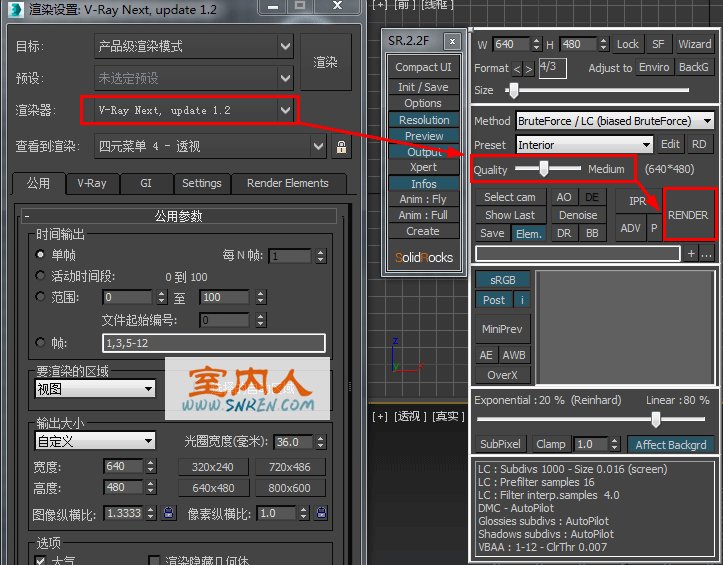Image resolution: width=723 pixels, height=565 pixels.
Task: Toggle the Affect Backgrd button
Action: 670,445
